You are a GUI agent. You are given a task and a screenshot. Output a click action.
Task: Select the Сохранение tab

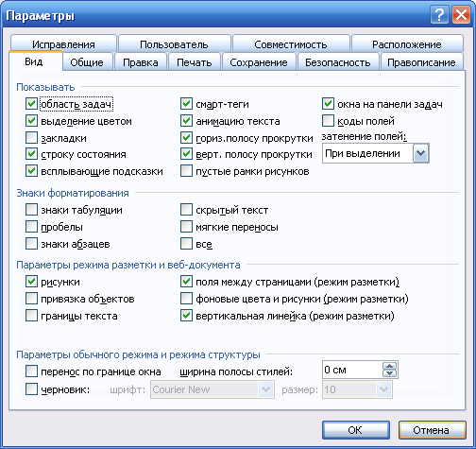tap(259, 62)
